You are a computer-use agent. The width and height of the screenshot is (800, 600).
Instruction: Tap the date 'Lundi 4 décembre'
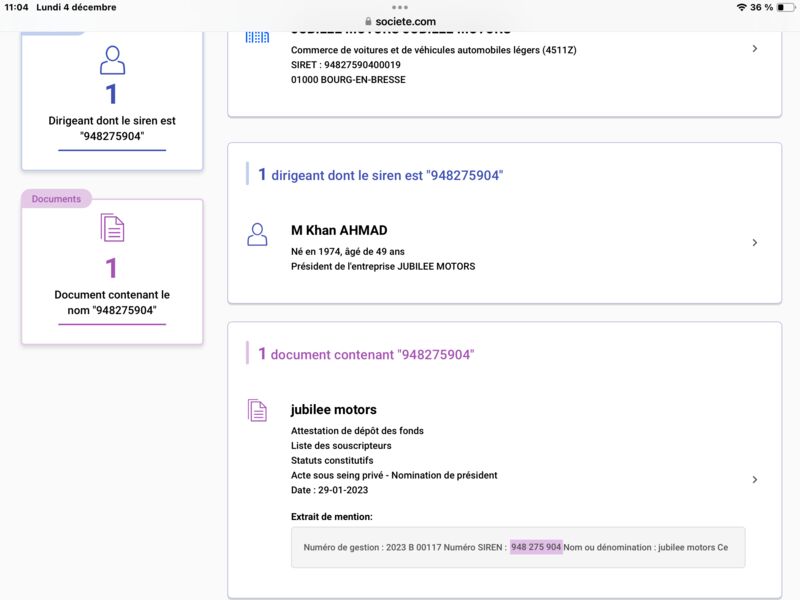[76, 7]
